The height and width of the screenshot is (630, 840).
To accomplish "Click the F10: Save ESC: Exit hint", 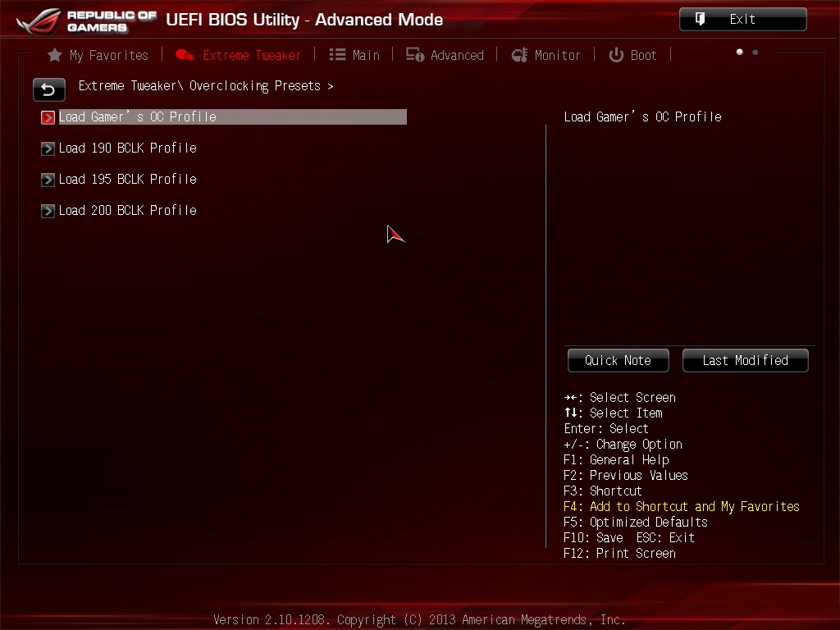I will (629, 537).
